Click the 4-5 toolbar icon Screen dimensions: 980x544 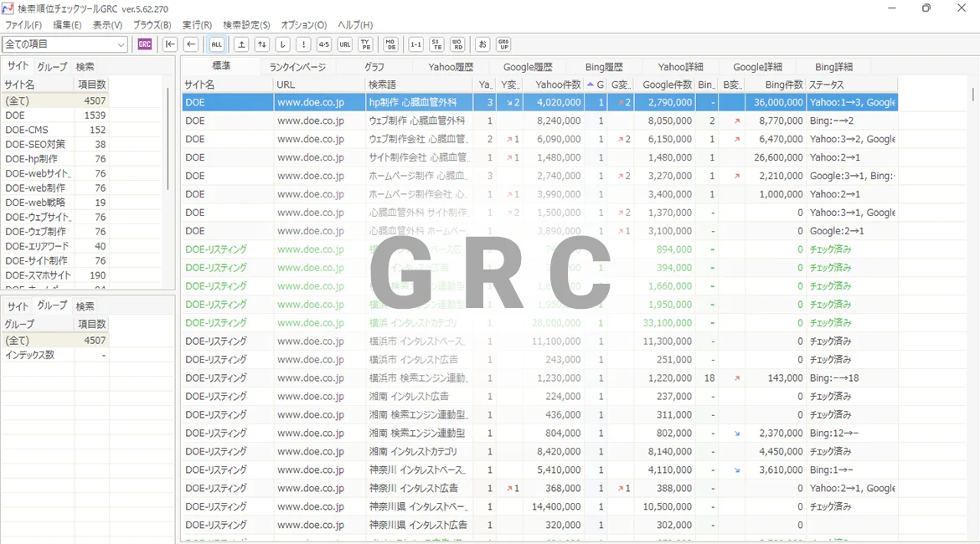tap(324, 44)
